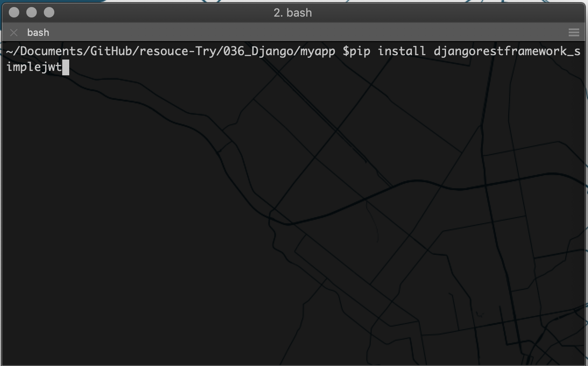Open the tab list hamburger menu

point(574,32)
